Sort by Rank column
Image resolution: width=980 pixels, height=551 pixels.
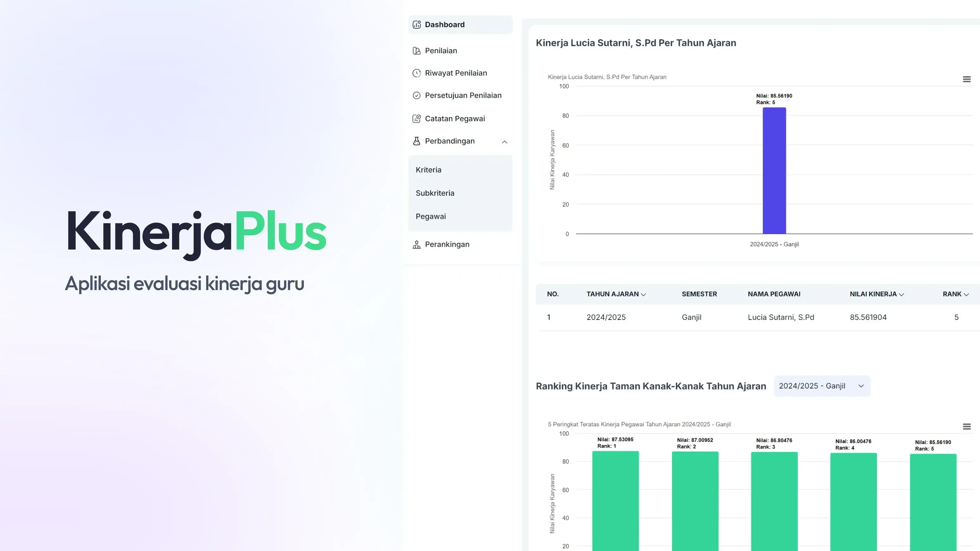[x=956, y=294]
